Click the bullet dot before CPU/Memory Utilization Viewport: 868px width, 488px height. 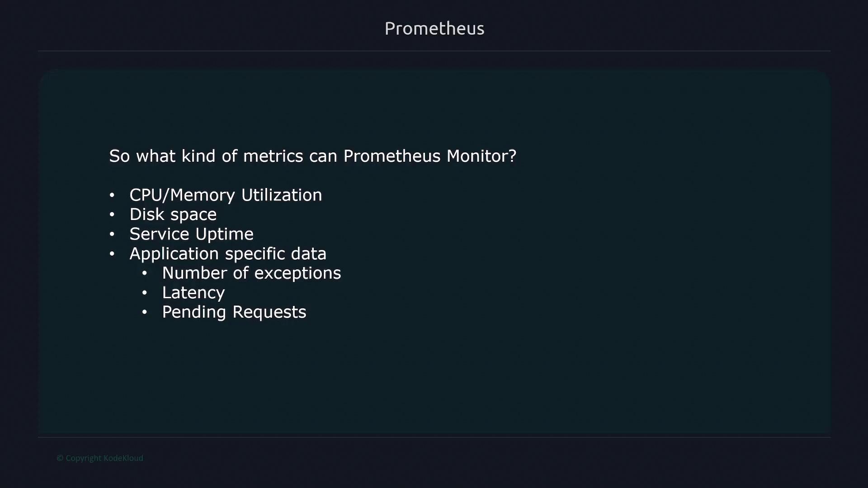pos(112,195)
